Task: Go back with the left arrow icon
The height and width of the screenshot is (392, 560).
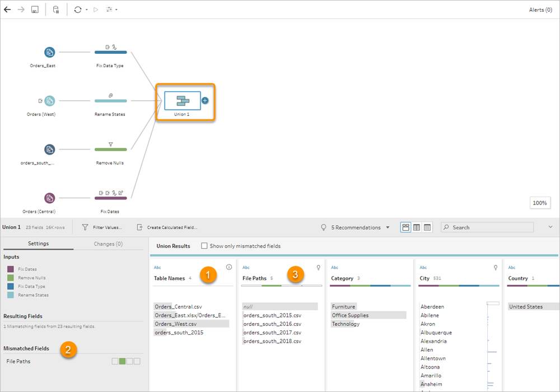Action: coord(7,10)
